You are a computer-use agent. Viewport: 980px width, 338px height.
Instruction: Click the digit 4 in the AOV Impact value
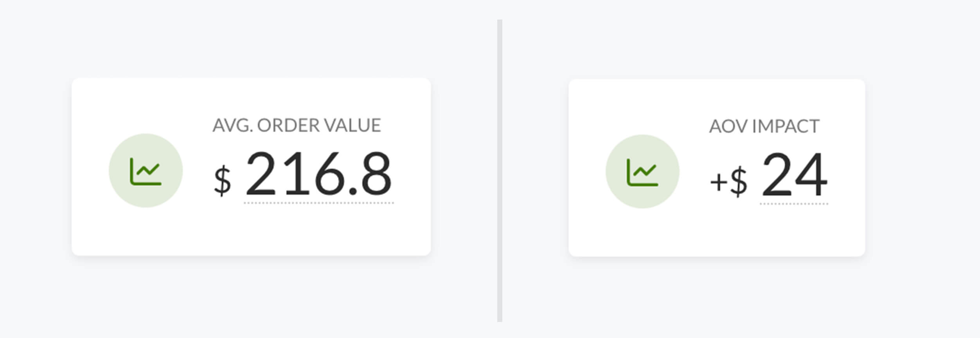(812, 174)
